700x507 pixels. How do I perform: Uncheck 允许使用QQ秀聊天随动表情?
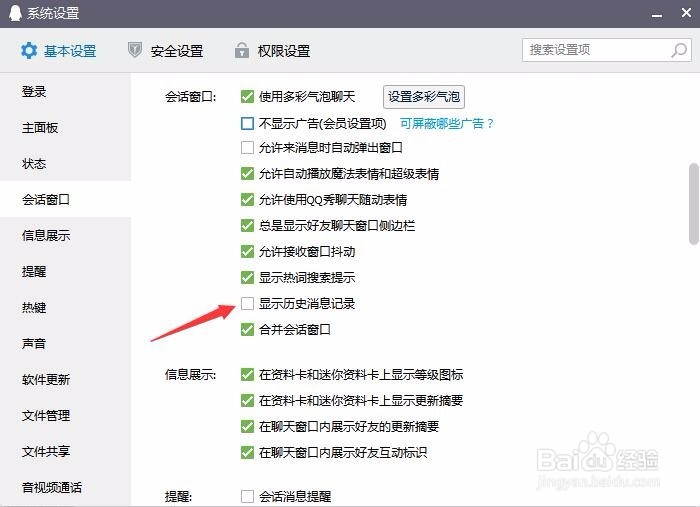247,199
